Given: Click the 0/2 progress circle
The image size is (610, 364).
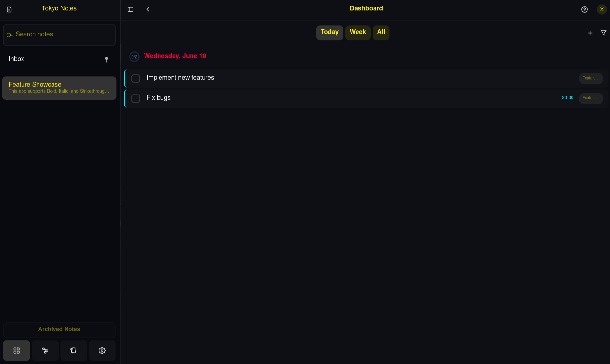Looking at the screenshot, I should pos(134,57).
